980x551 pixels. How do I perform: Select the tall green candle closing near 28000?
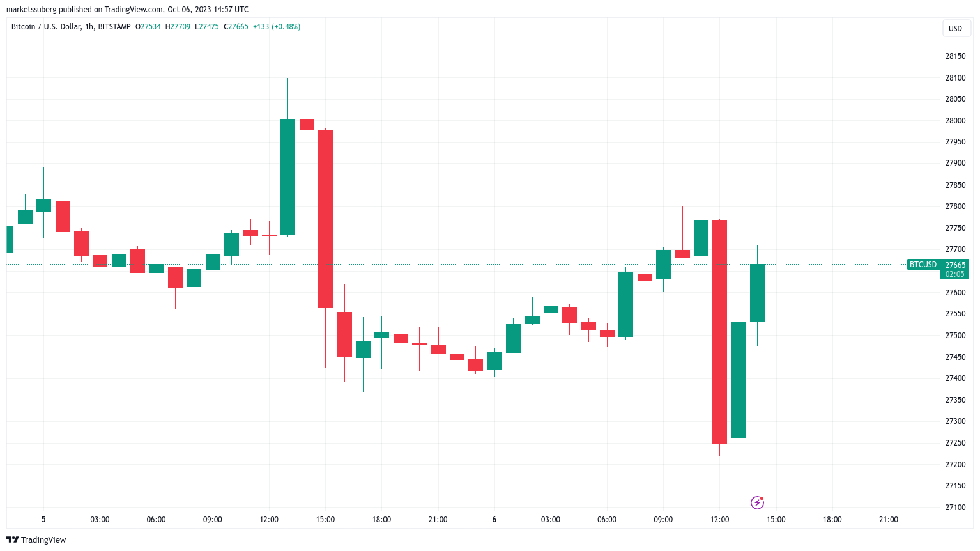[287, 177]
